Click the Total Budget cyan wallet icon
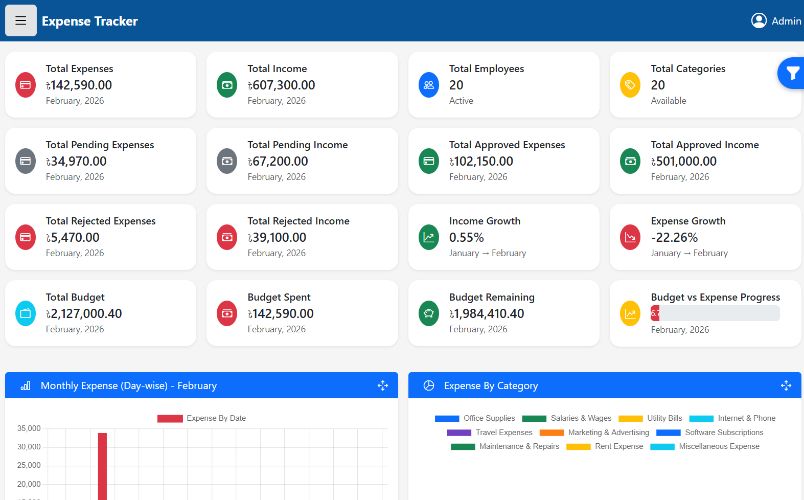This screenshot has height=500, width=804. 25,313
